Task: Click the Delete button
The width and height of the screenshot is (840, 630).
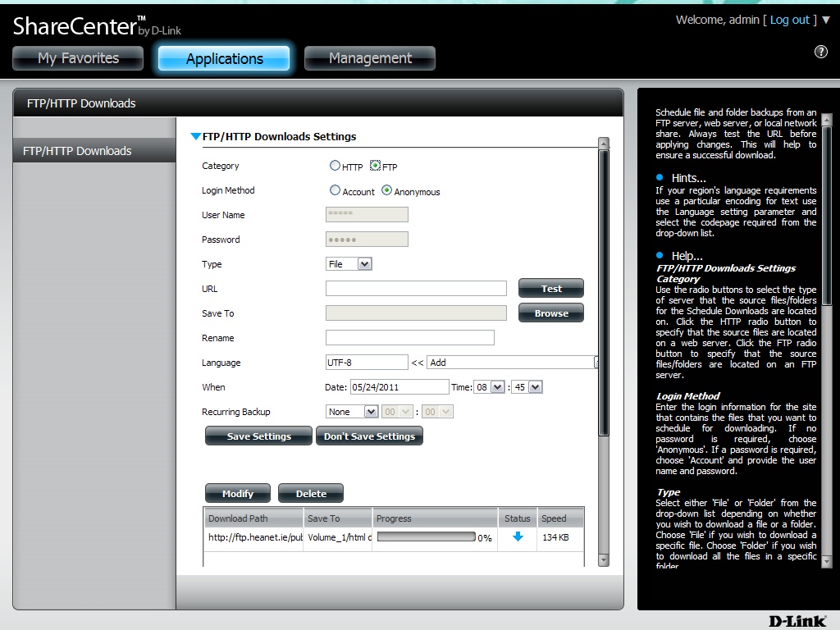Action: [x=311, y=493]
